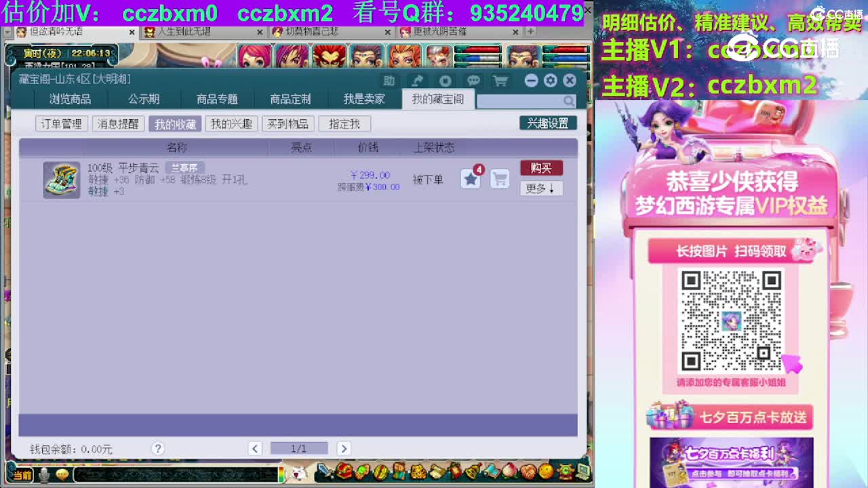Click the red 购买 button

coord(541,168)
